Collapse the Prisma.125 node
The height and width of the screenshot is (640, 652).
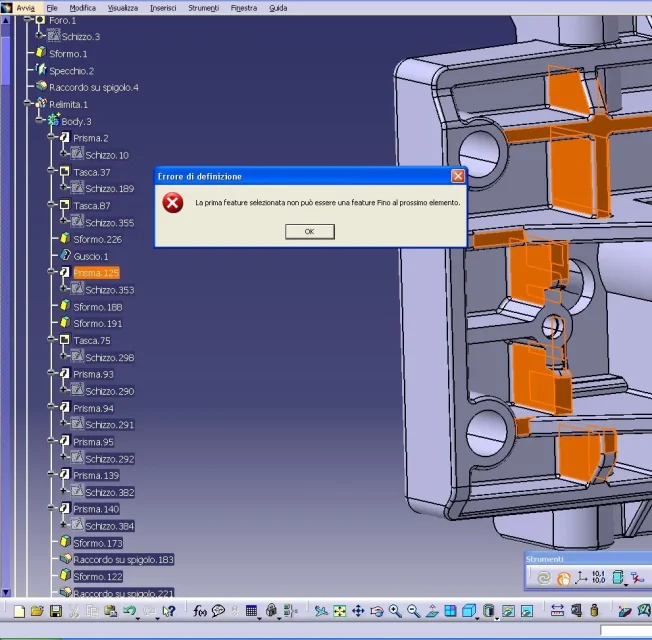click(51, 272)
